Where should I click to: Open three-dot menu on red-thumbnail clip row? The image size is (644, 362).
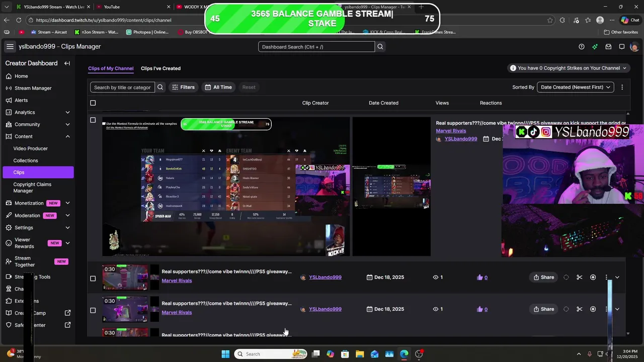coord(606,278)
